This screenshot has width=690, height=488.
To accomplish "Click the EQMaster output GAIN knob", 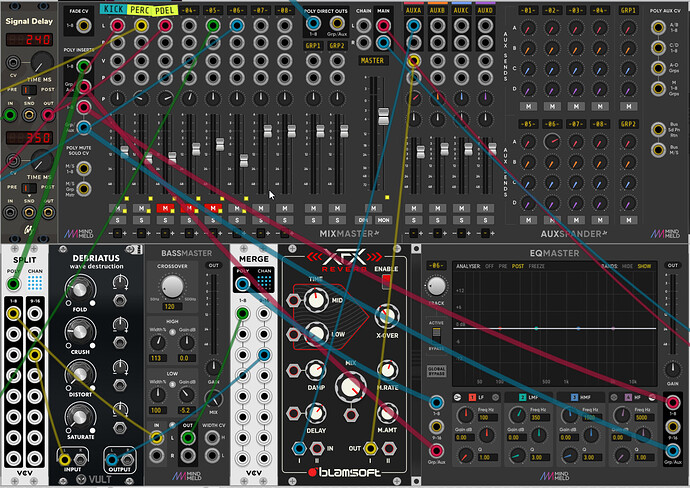I will [672, 369].
